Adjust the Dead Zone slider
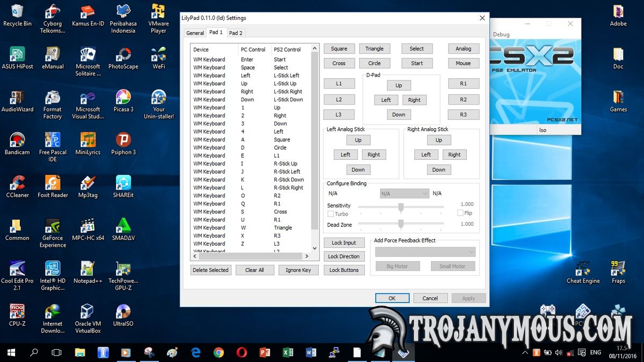The width and height of the screenshot is (644, 362). tap(401, 225)
